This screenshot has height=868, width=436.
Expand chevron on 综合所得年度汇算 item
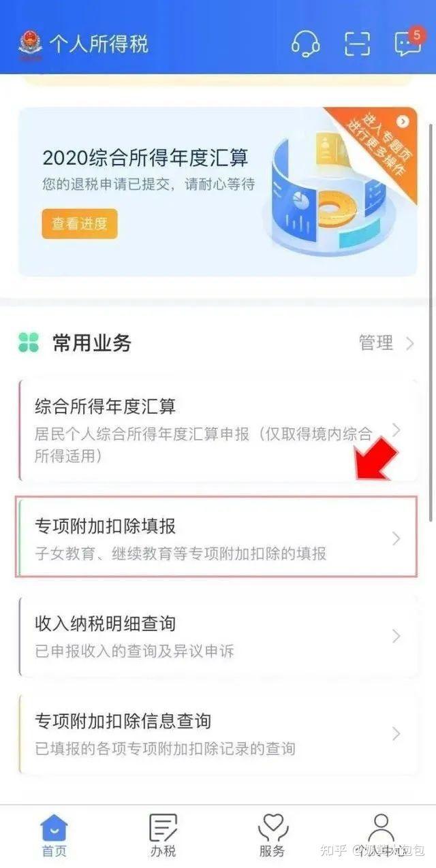396,430
